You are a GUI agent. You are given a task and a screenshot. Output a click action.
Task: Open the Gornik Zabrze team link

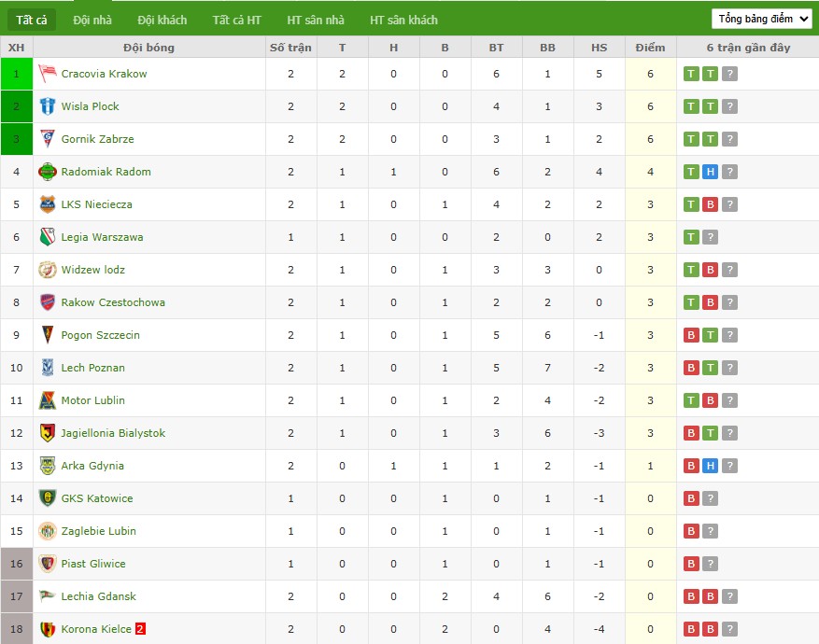coord(98,139)
